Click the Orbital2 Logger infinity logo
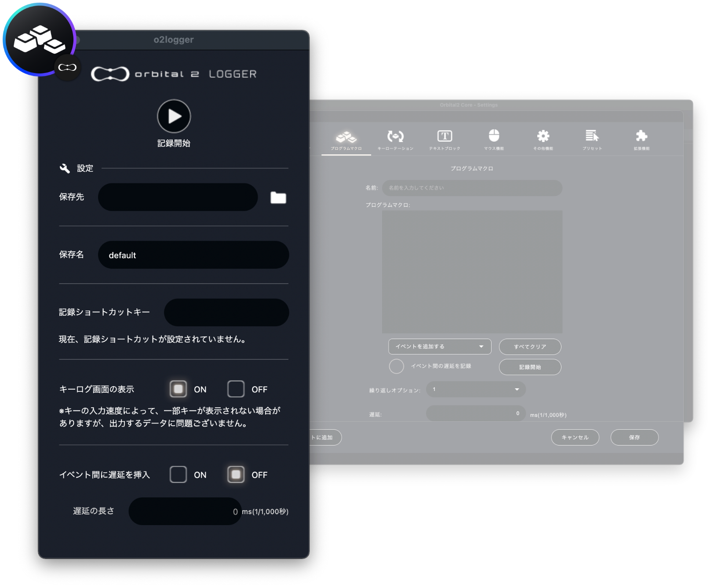 click(x=110, y=74)
